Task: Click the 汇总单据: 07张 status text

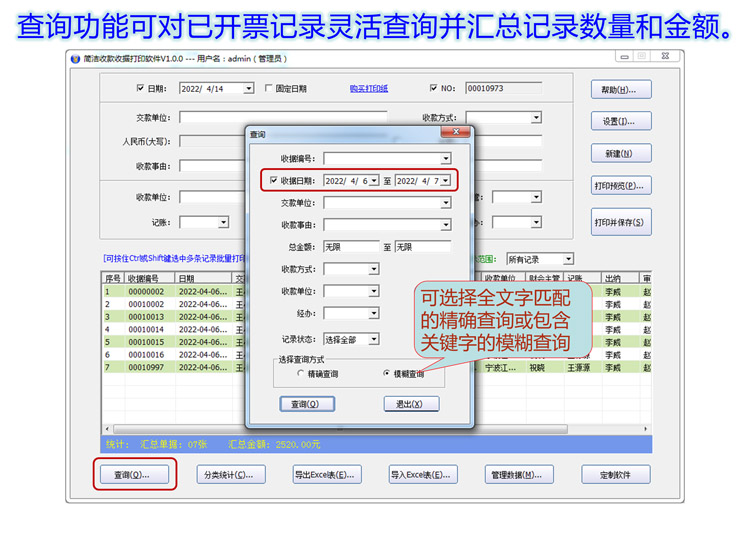Action: (x=173, y=445)
